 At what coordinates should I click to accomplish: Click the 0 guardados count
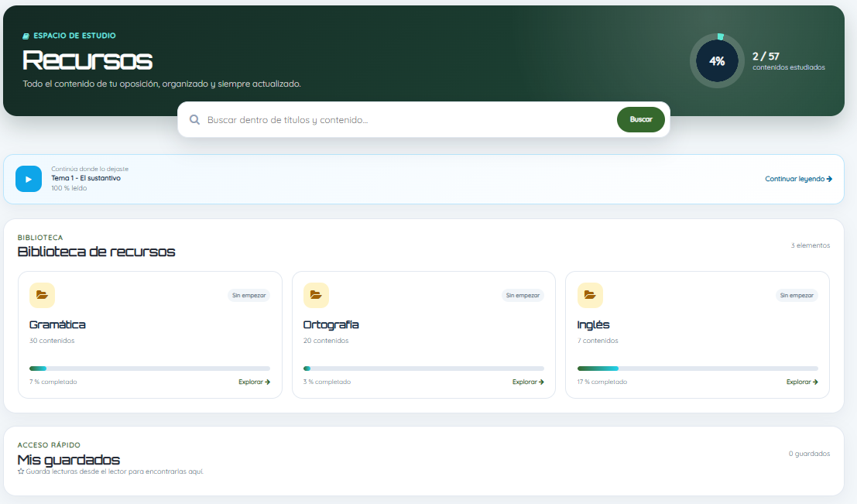click(x=810, y=454)
